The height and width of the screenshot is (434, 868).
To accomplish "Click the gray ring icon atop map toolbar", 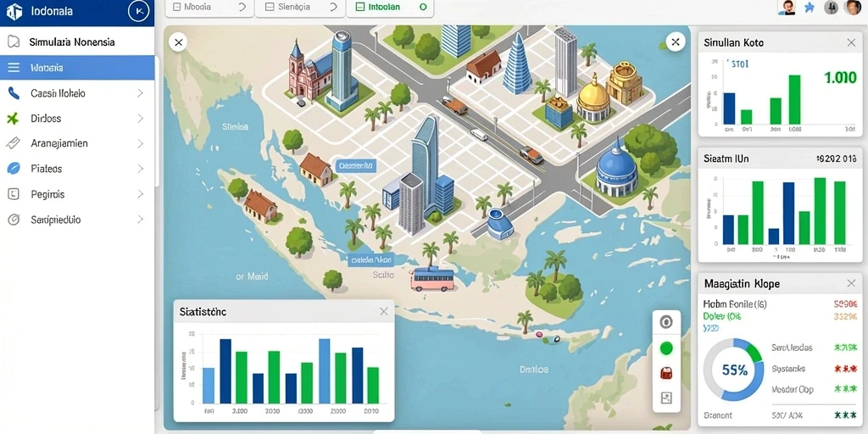I will (x=666, y=322).
